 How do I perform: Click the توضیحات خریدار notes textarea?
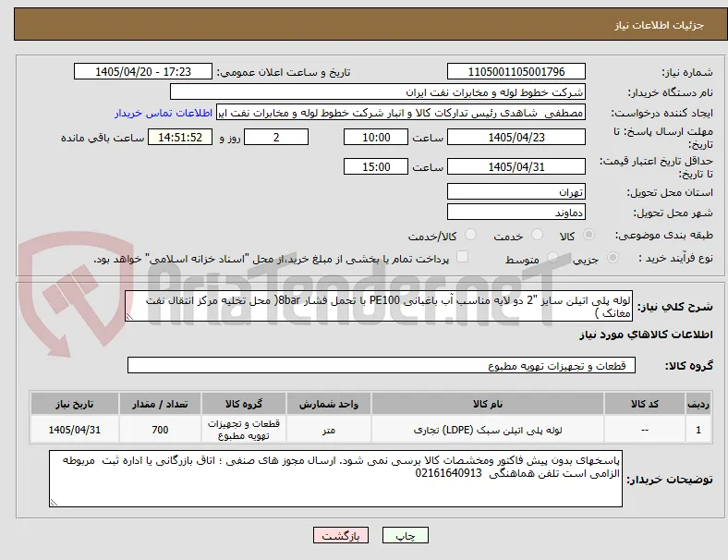click(335, 479)
